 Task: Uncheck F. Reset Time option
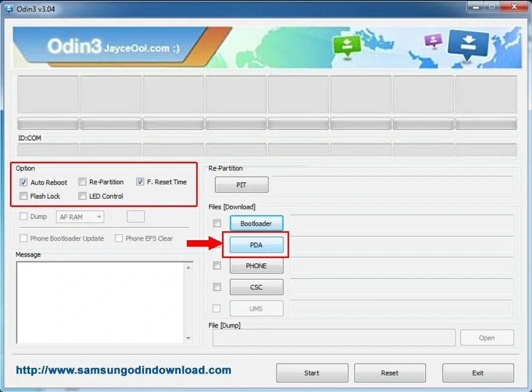140,182
